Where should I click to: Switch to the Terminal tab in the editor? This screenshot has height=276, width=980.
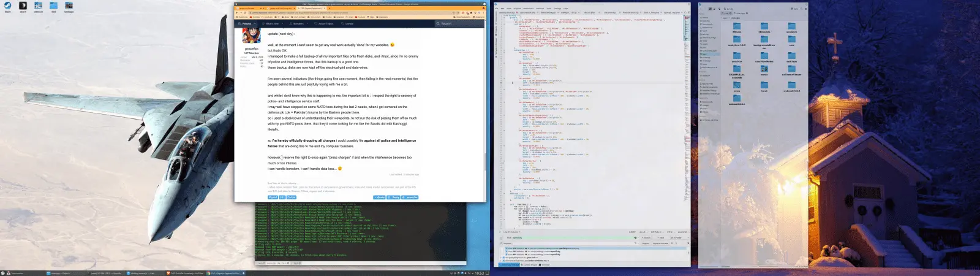coord(544,265)
